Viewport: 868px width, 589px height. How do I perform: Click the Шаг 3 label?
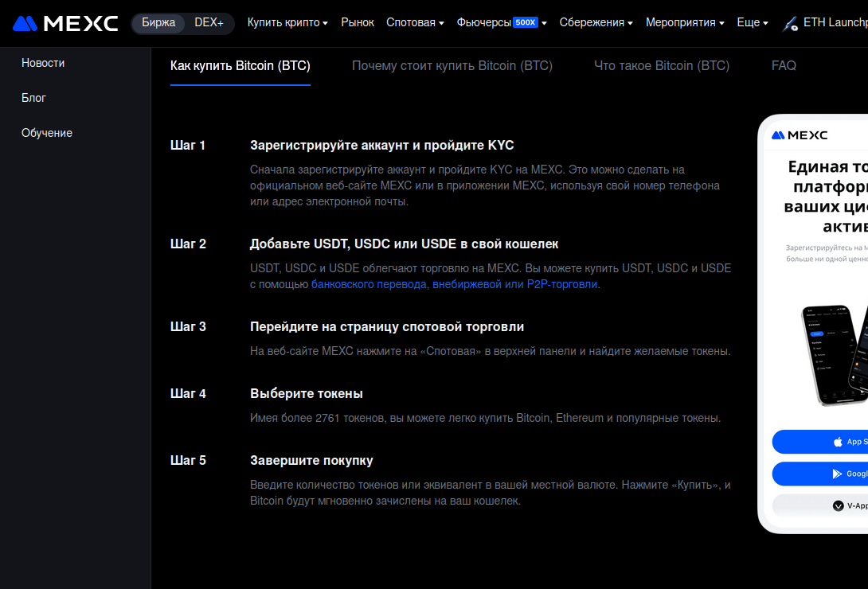coord(188,327)
